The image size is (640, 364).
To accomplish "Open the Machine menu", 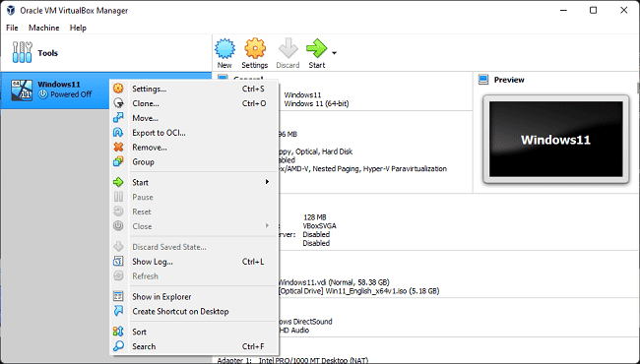I will pyautogui.click(x=43, y=28).
